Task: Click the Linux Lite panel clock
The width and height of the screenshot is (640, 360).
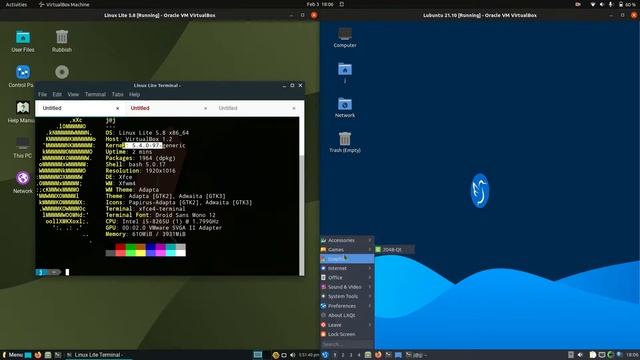Action: (x=309, y=355)
